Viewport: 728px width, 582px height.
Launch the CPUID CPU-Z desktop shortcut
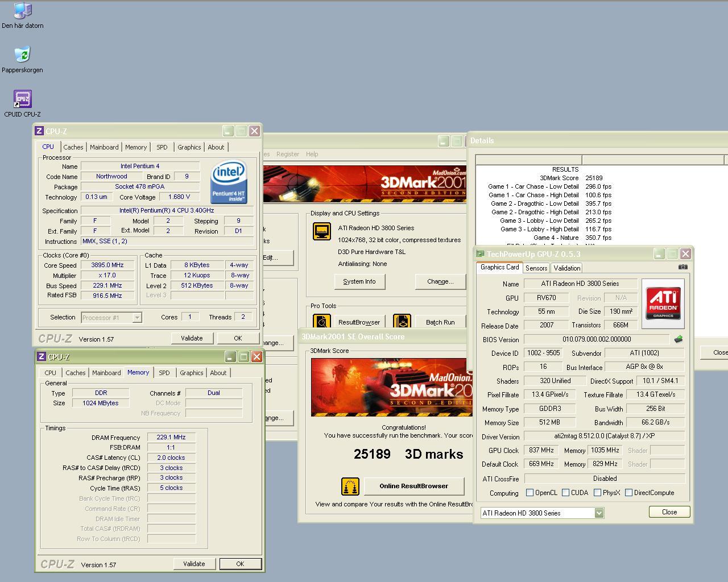[22, 104]
